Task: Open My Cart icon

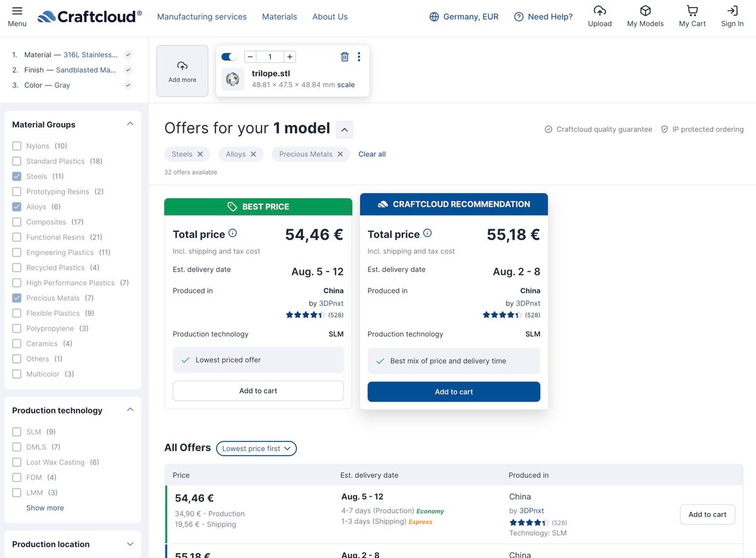Action: click(692, 11)
